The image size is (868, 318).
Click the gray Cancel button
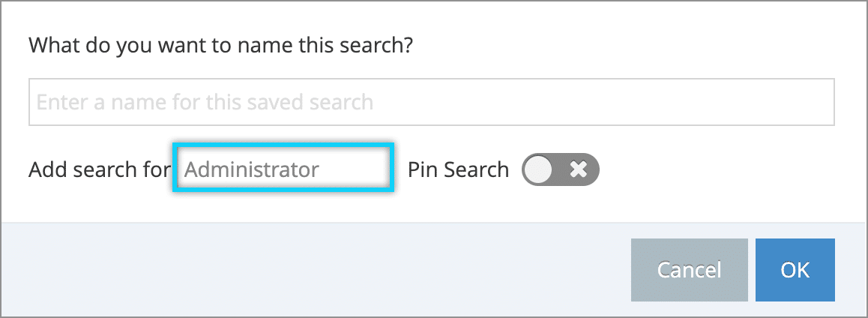tap(689, 270)
